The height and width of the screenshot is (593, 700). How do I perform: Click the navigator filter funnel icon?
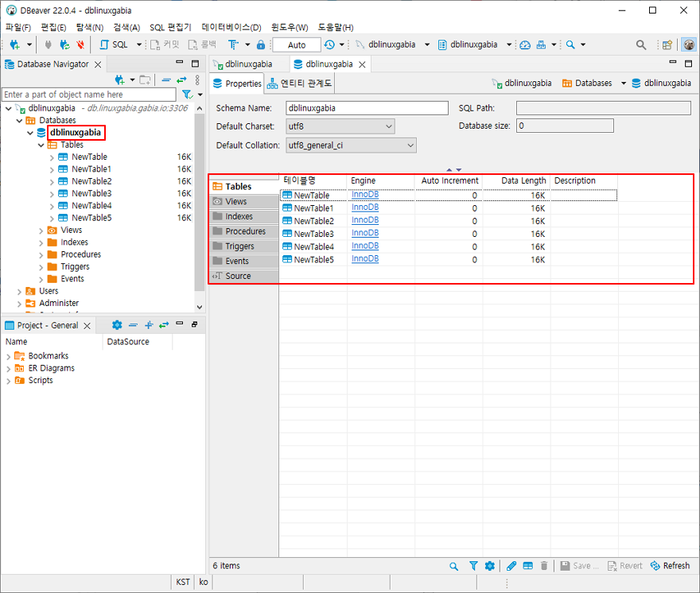coord(188,95)
